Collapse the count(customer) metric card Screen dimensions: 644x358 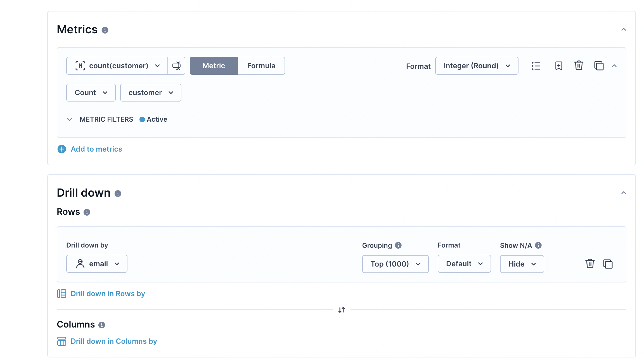tap(614, 66)
